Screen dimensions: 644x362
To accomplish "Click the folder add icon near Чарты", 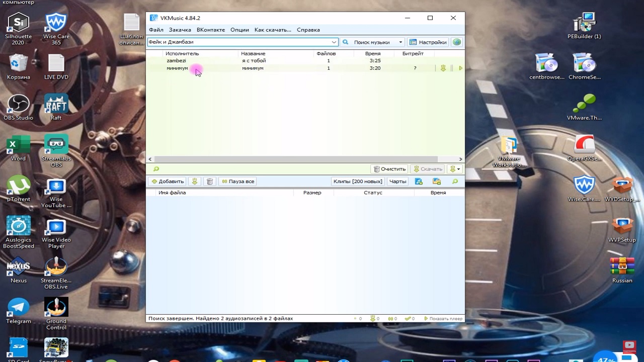I will (436, 182).
